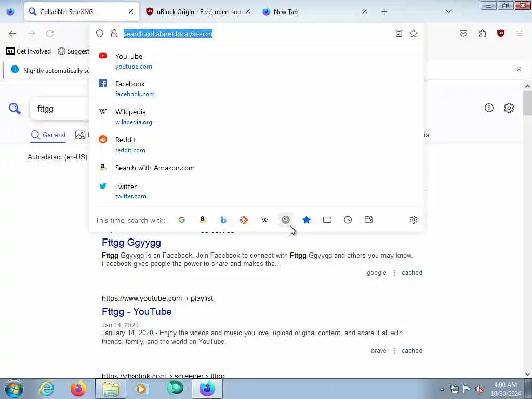Search with Amazon one-off engine icon

(x=203, y=220)
